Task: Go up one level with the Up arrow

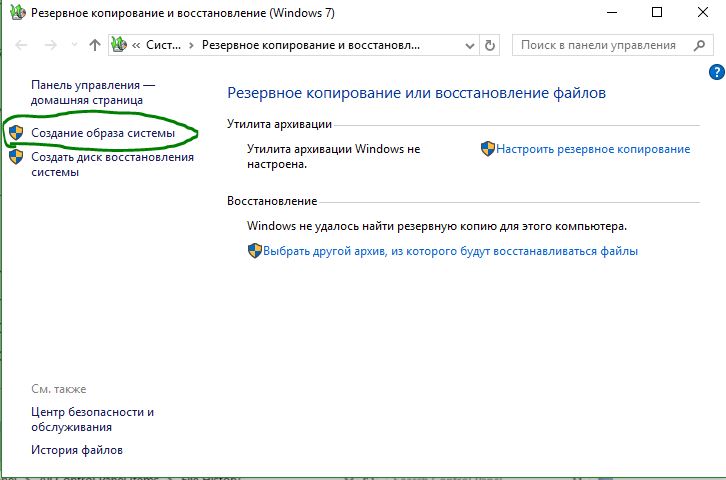Action: 94,45
